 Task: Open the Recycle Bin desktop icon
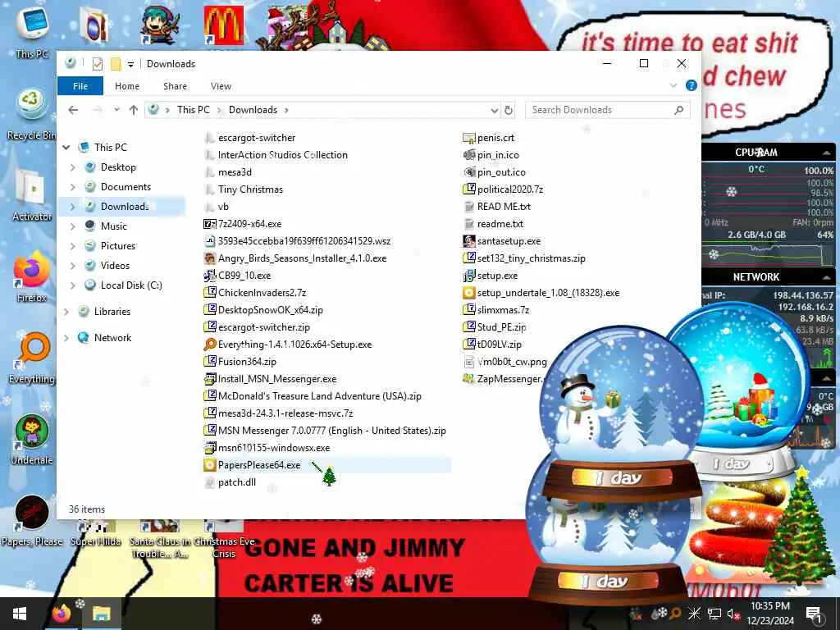point(31,113)
